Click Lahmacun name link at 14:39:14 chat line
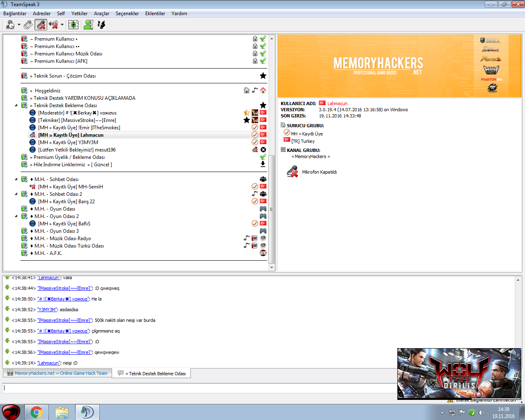 pos(49,363)
